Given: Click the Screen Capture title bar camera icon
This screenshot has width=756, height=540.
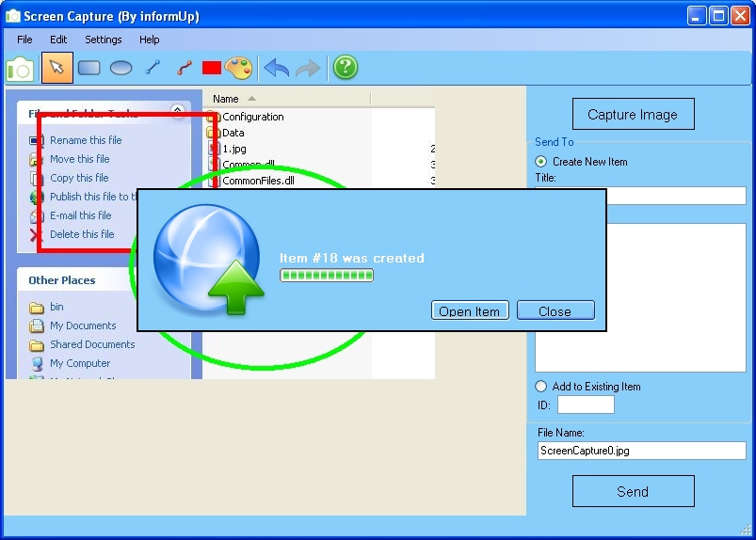Looking at the screenshot, I should click(x=13, y=16).
